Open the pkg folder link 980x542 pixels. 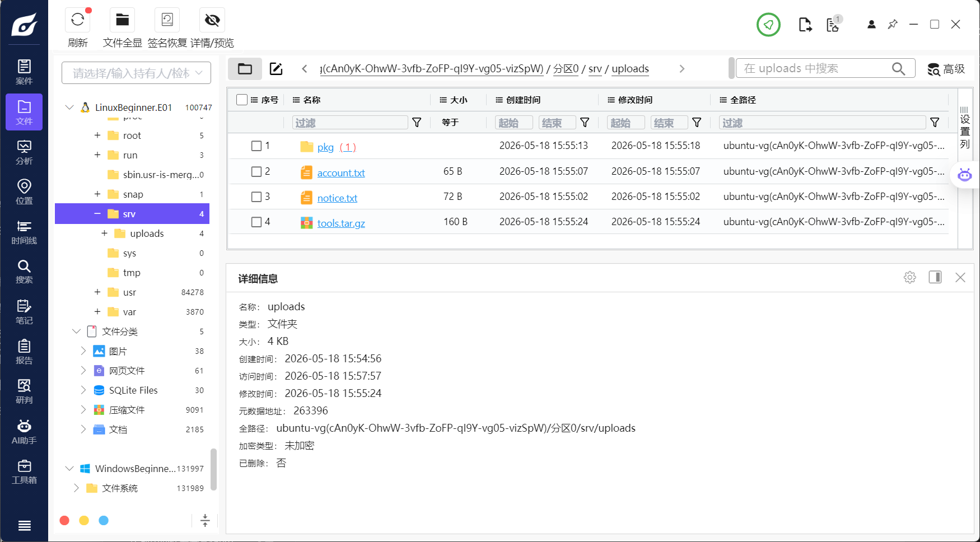coord(325,147)
